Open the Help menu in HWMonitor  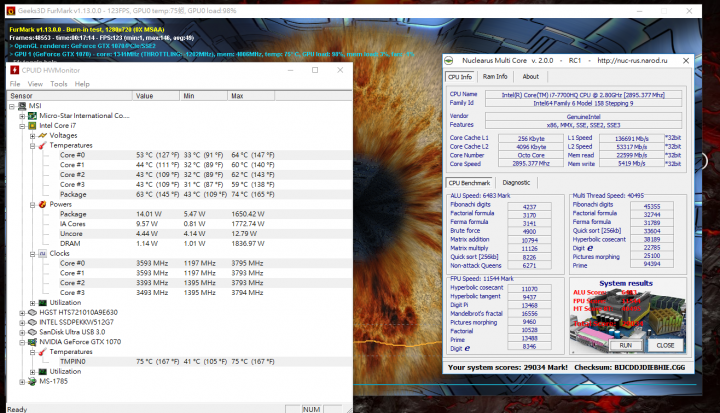pyautogui.click(x=82, y=84)
